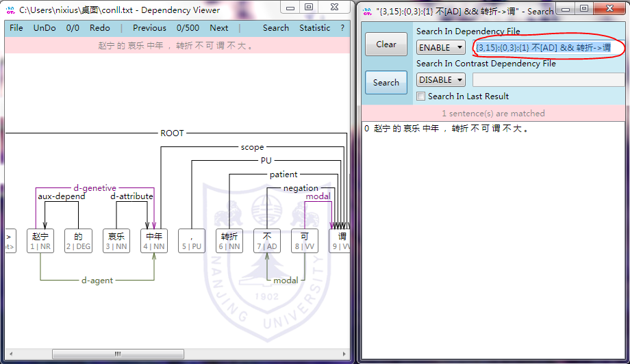This screenshot has width=630, height=364.
Task: Go to Previous sentence
Action: tap(149, 28)
